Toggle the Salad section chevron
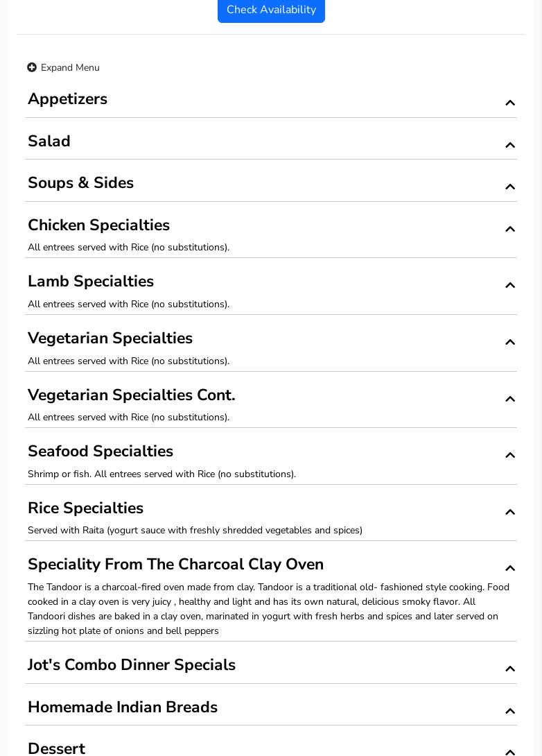Screen dimensions: 542x756 (x=510, y=145)
